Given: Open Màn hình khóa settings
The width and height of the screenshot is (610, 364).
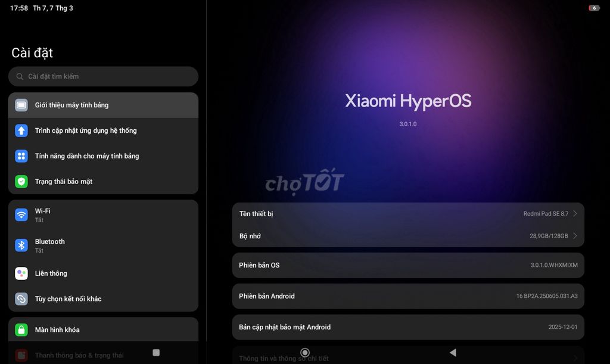Looking at the screenshot, I should pos(103,330).
